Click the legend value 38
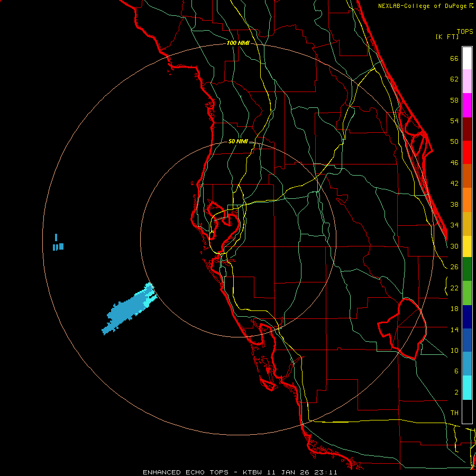Screen dimensions: 476x476 pyautogui.click(x=454, y=204)
